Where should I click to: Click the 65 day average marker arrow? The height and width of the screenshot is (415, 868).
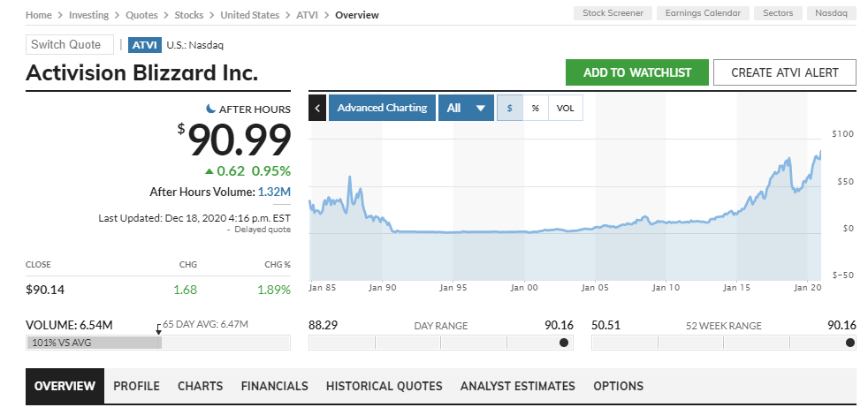tap(159, 328)
